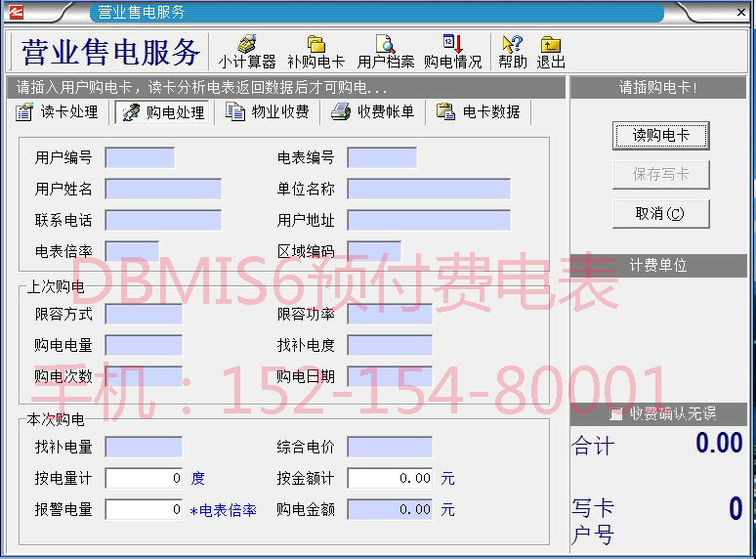756x559 pixels.
Task: Go to the 收费帐单 tab
Action: point(374,112)
